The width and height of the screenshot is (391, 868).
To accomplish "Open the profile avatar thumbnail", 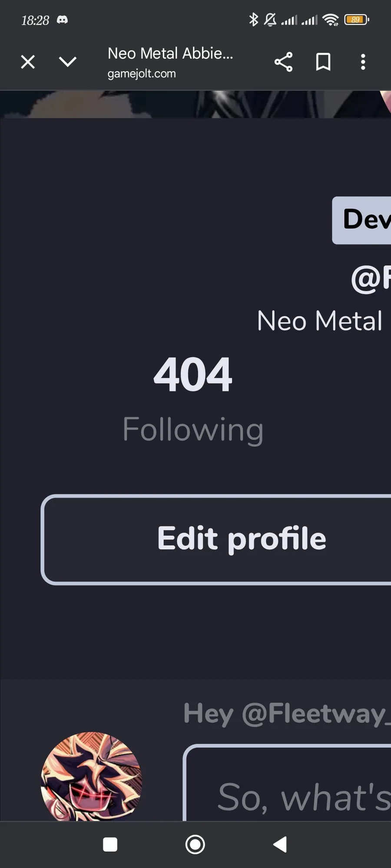I will tap(91, 777).
